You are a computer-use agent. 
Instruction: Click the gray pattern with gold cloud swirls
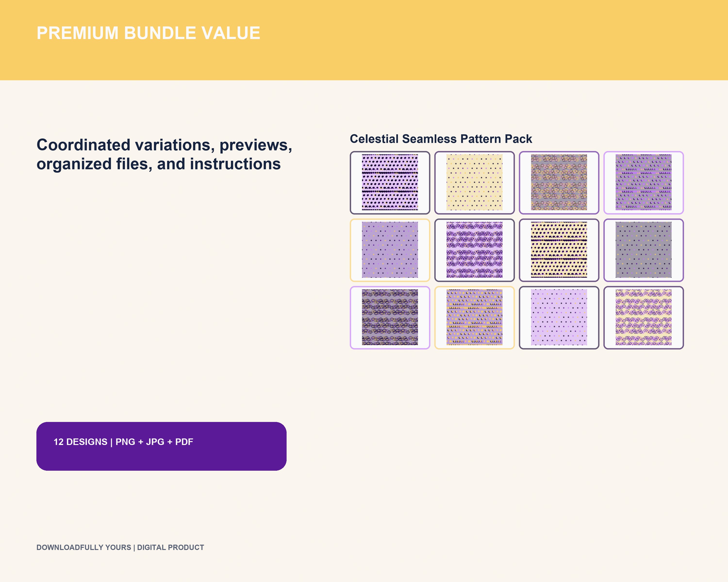[x=559, y=183]
